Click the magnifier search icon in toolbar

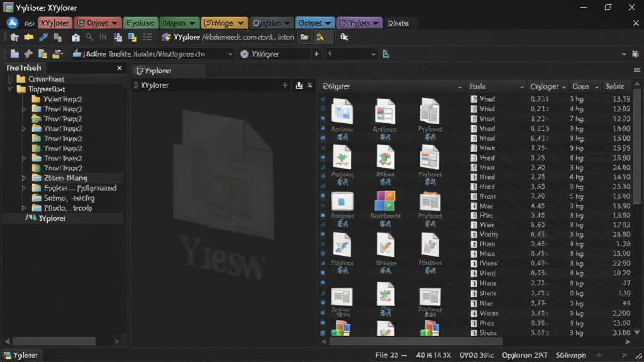tap(89, 37)
